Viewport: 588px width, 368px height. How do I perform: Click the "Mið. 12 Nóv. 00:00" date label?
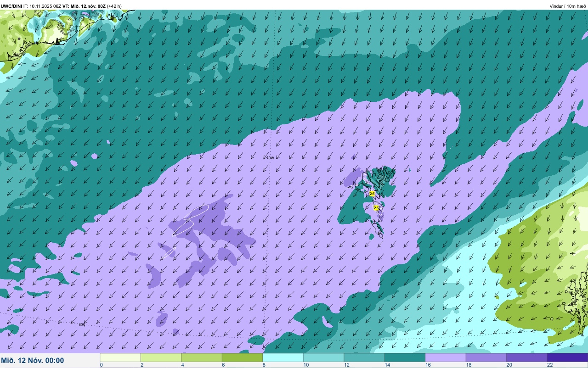33,361
